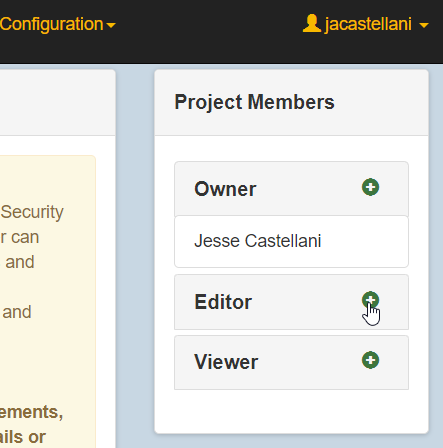Add a new Viewer with the plus icon
This screenshot has width=443, height=448.
point(370,360)
